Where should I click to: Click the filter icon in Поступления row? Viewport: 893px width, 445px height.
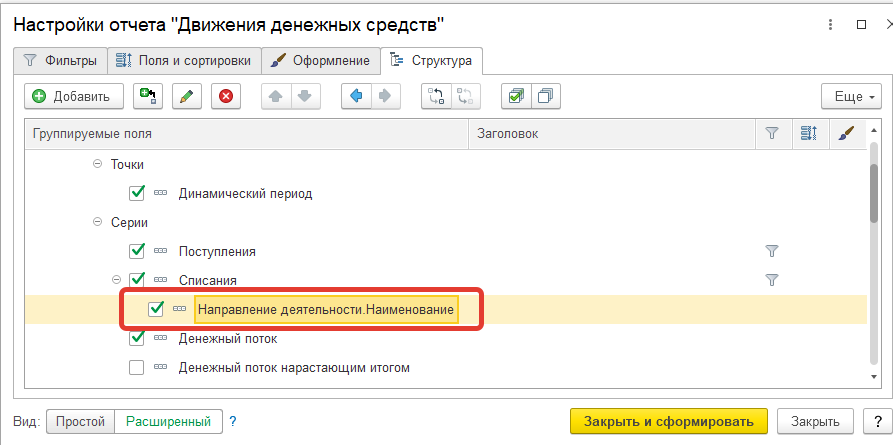click(x=771, y=251)
